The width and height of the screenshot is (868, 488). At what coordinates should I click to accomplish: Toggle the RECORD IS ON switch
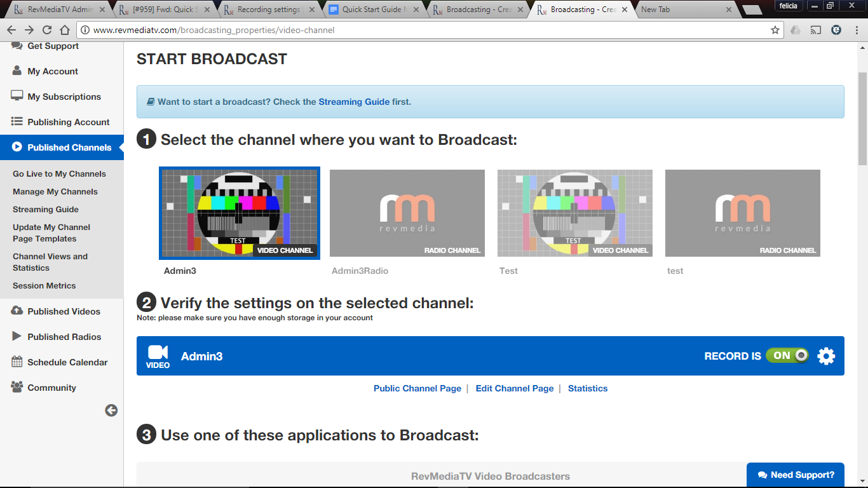(787, 356)
